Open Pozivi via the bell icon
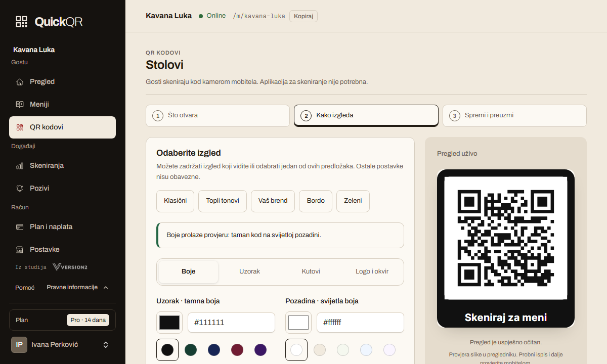Screen dimensions: 607x364 20,188
